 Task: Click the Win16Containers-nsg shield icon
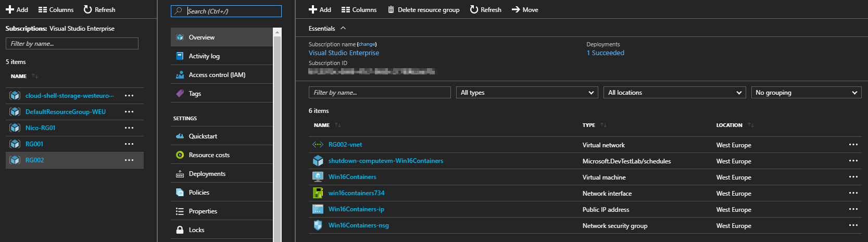coord(318,225)
